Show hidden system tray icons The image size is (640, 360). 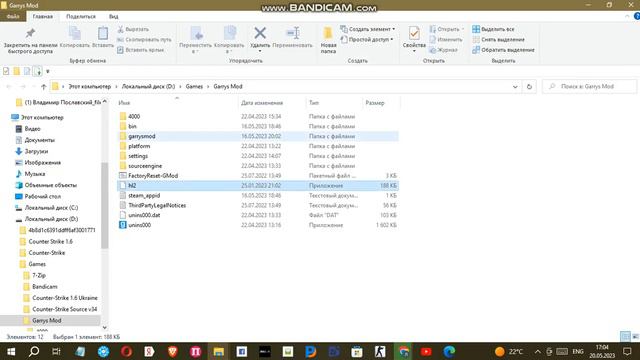pos(538,351)
